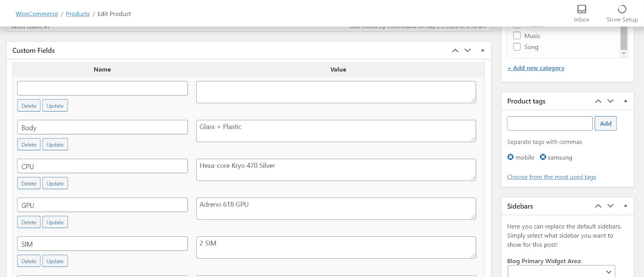Edit the SIM field name input
Viewport: 644px width, 277px height.
tap(102, 244)
